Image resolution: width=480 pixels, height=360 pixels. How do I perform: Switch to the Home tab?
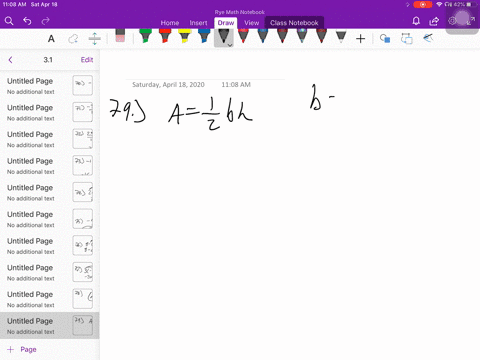(170, 23)
